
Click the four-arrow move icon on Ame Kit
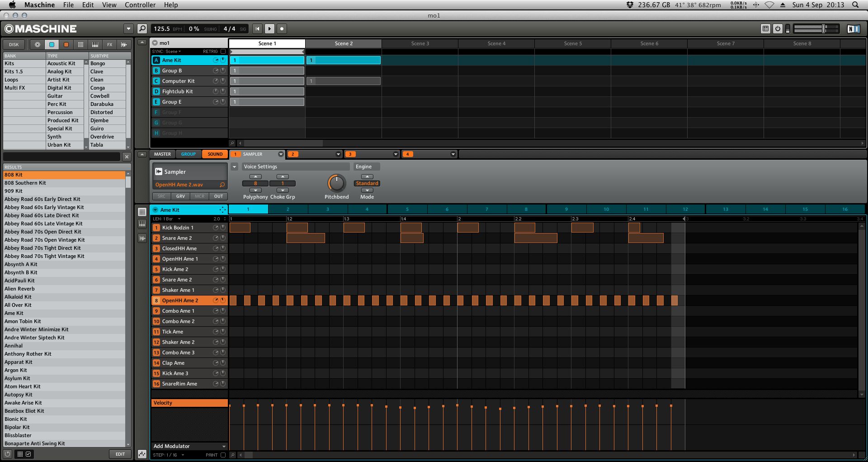[222, 210]
